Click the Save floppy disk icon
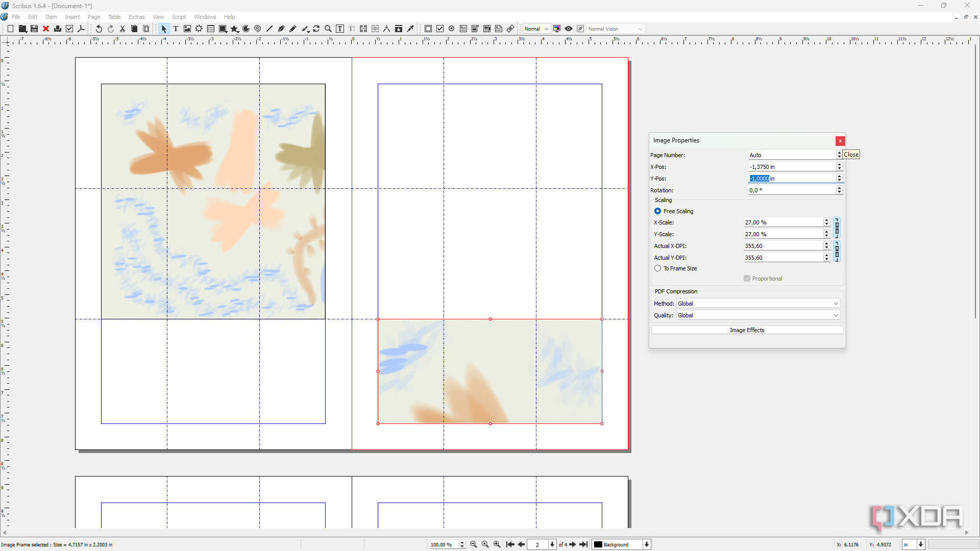 point(34,29)
